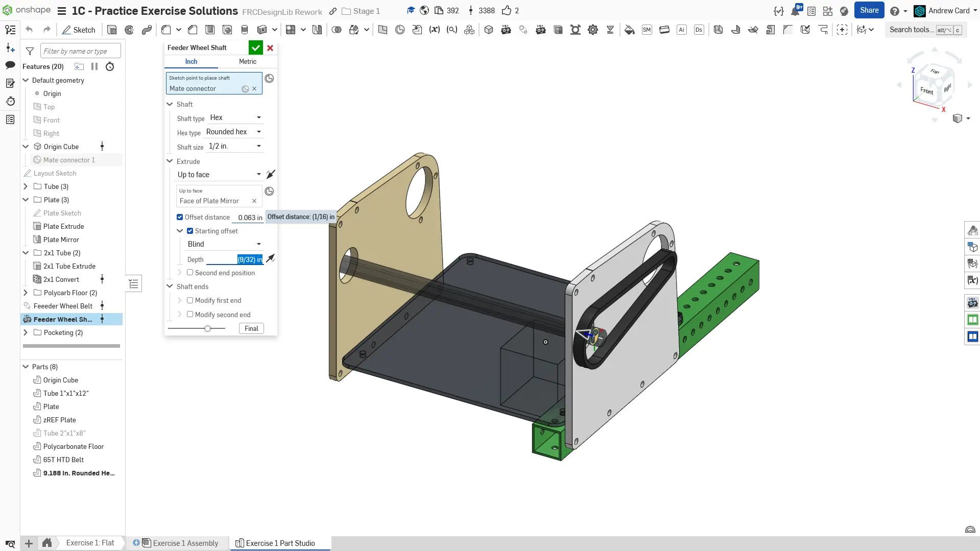Check the Modify first end option

(190, 300)
